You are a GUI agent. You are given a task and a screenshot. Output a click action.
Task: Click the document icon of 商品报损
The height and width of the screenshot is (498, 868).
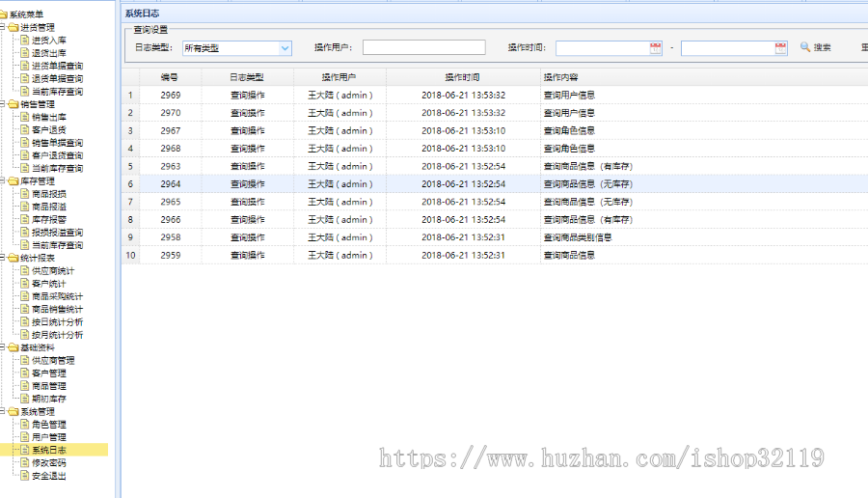[x=25, y=194]
